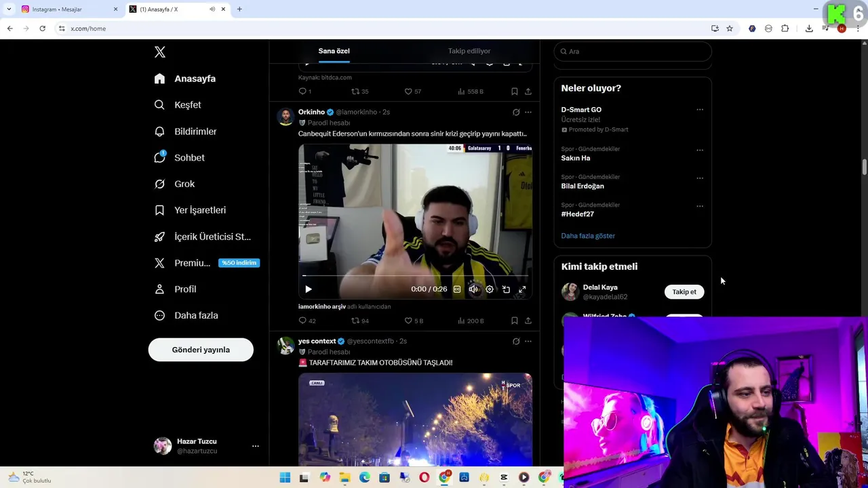Click the X logo in sidebar

pos(159,52)
